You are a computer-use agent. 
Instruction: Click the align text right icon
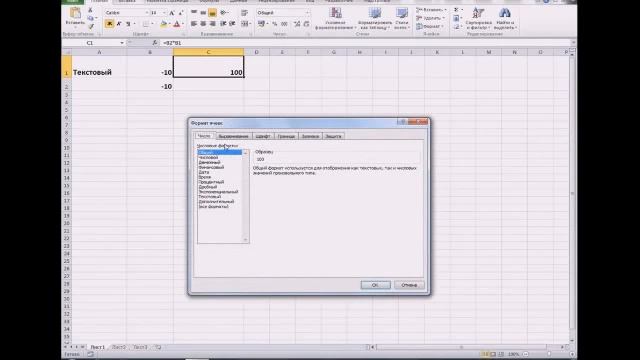pos(212,24)
